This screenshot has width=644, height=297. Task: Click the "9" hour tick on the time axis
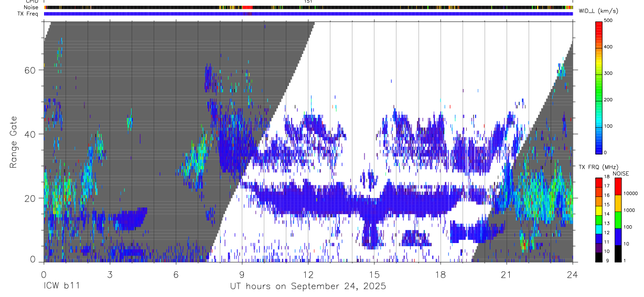tap(242, 273)
